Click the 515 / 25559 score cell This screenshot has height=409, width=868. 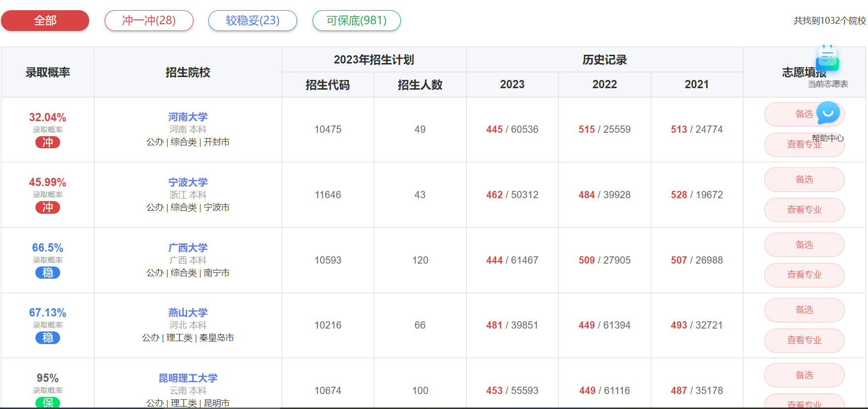coord(604,129)
